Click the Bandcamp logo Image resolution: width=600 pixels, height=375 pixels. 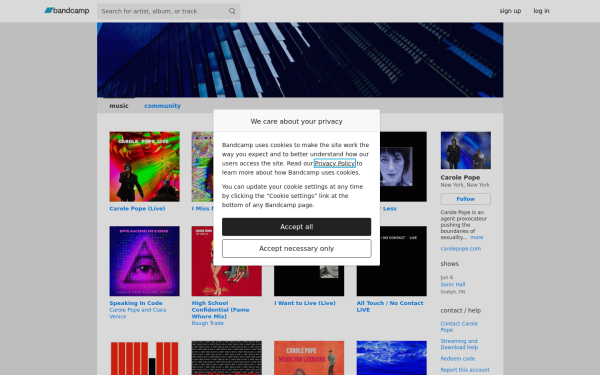click(67, 11)
